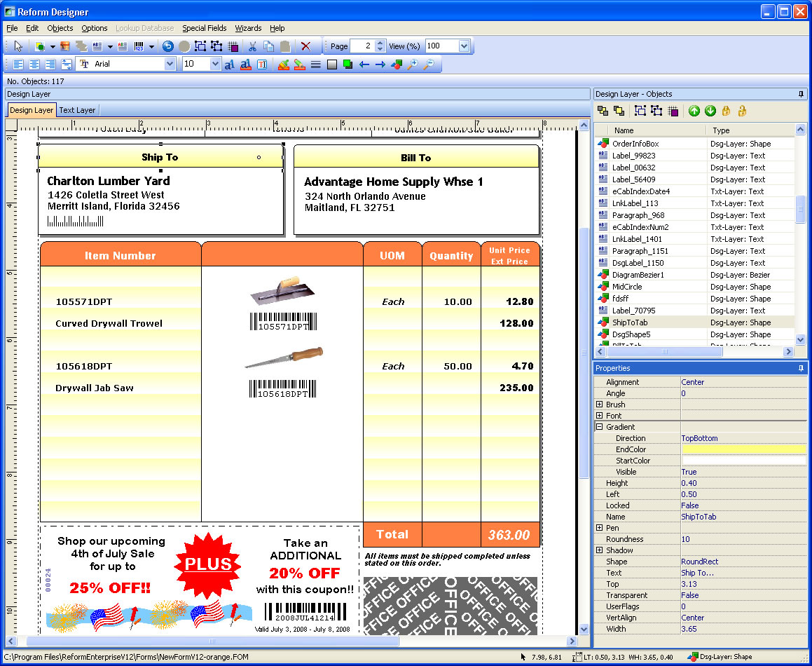Toggle the Properties panel pin
This screenshot has height=666, width=812.
tap(801, 368)
